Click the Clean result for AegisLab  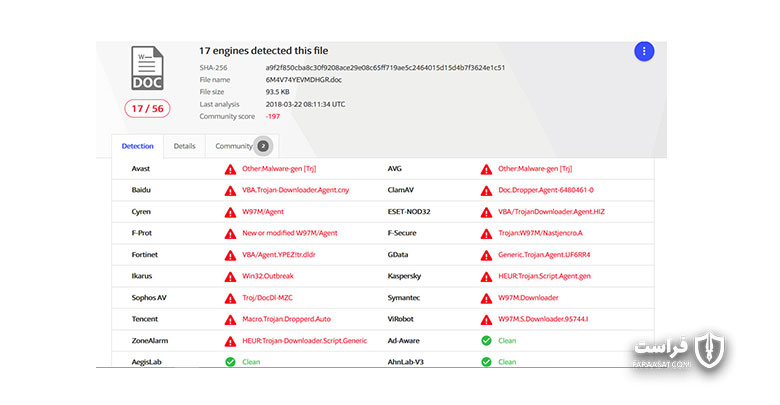[x=251, y=362]
